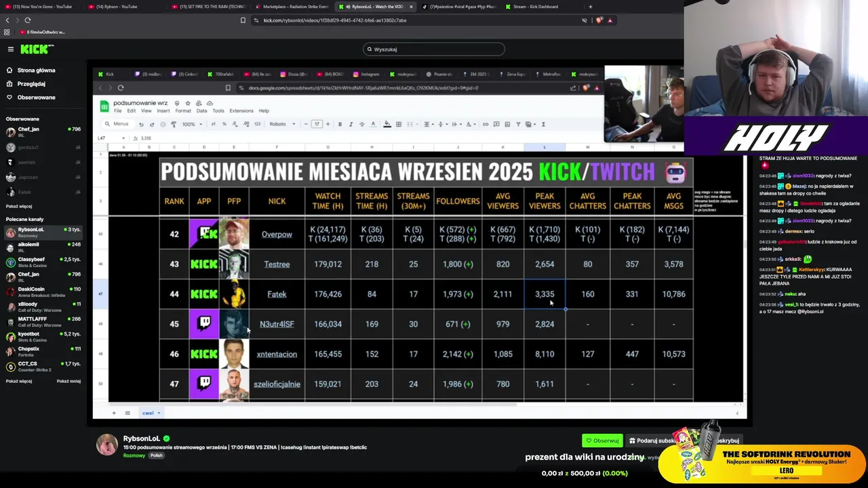Screen dimensions: 868x488
Task: Click the reload icon in the video browser
Action: pos(121,87)
